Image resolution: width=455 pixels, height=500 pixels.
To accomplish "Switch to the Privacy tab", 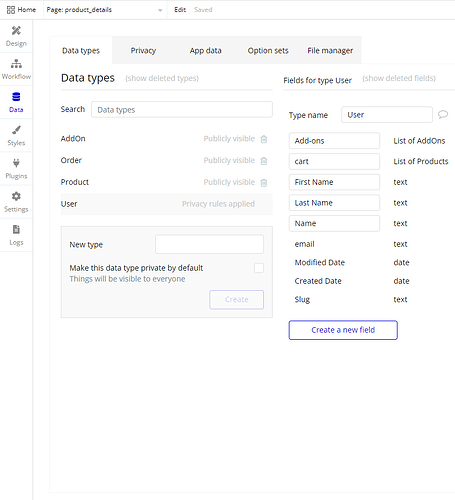I will click(x=143, y=50).
